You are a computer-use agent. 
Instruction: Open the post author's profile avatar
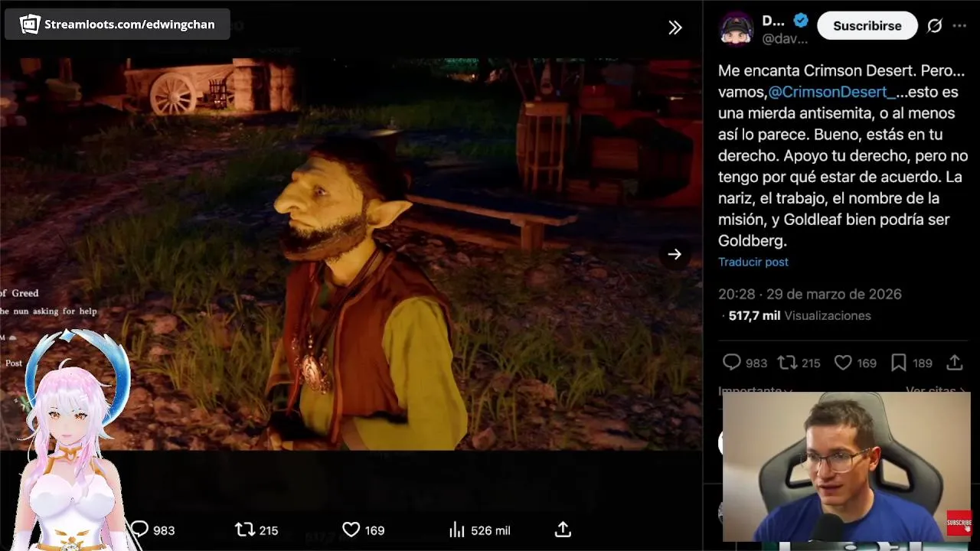click(736, 29)
